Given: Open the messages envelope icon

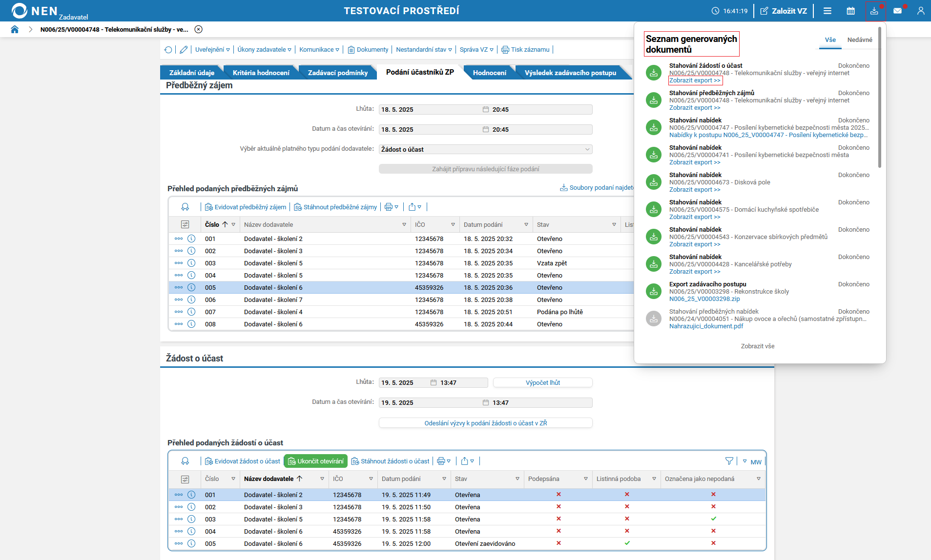Looking at the screenshot, I should pyautogui.click(x=897, y=11).
